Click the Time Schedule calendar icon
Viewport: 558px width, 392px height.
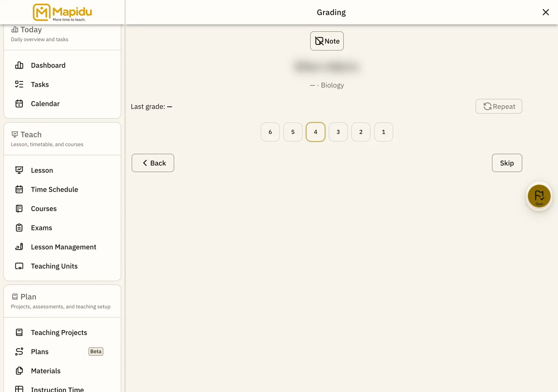19,189
